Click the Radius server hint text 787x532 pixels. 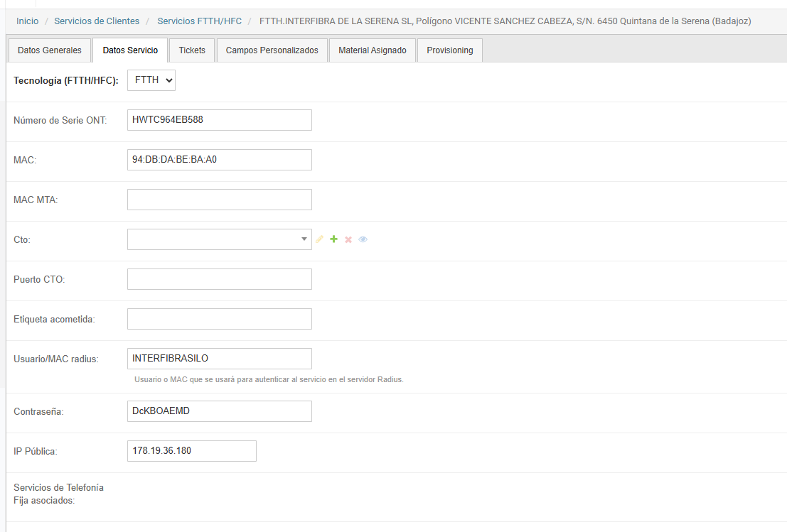pos(269,379)
